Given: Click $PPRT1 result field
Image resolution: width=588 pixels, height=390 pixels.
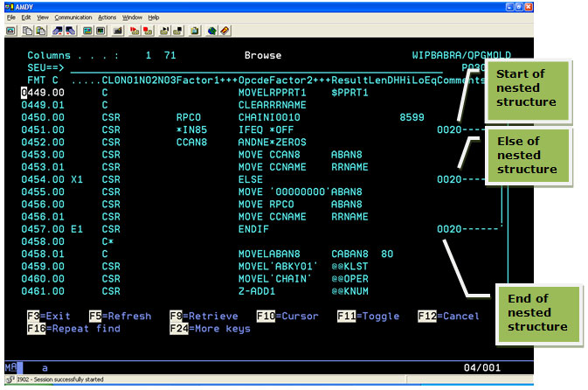Looking at the screenshot, I should tap(349, 93).
